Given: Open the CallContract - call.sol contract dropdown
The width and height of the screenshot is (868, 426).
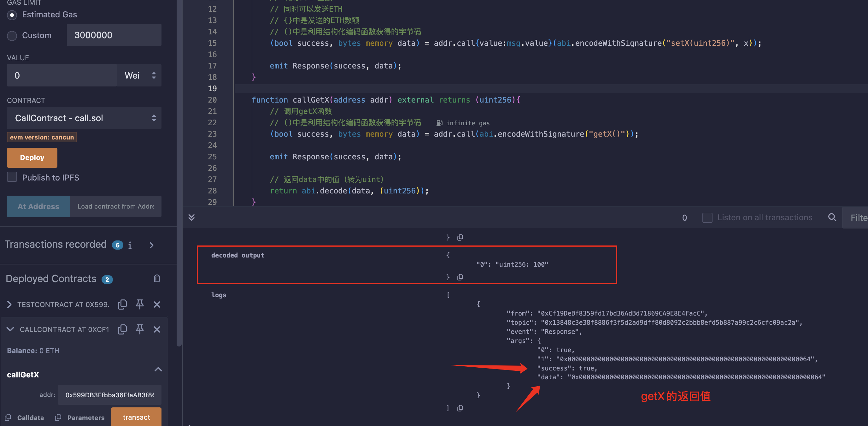Looking at the screenshot, I should (84, 118).
